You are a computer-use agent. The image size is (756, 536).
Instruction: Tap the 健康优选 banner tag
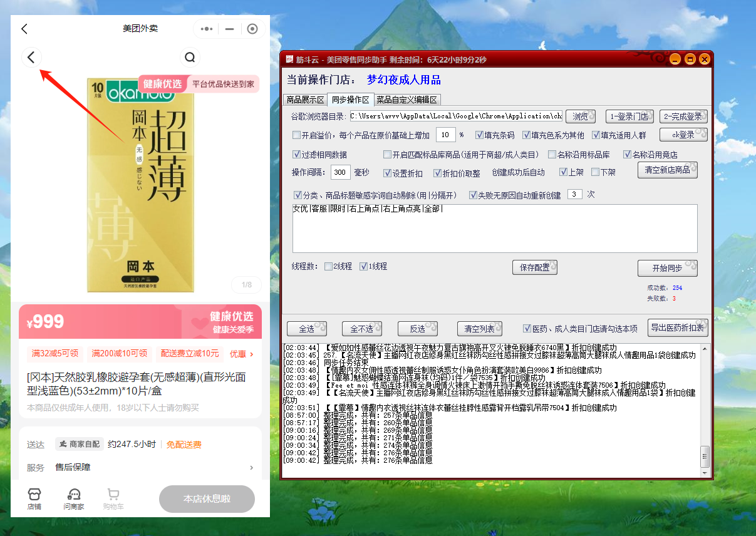click(162, 84)
